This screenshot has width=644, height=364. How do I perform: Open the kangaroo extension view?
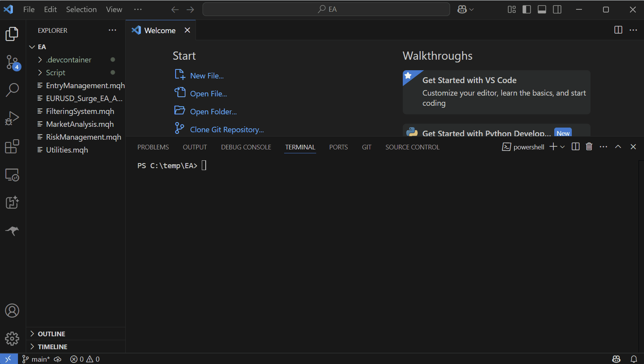12,231
